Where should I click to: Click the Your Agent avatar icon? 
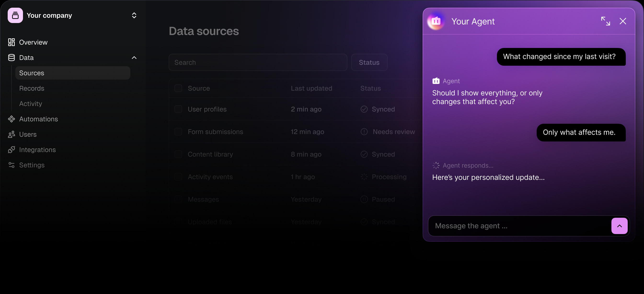click(x=436, y=21)
